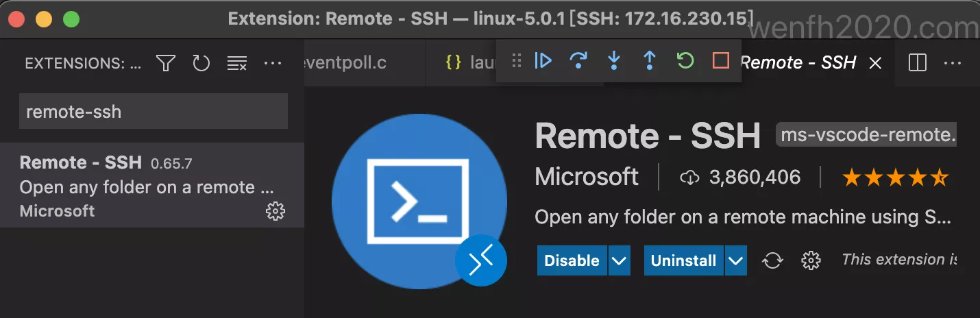Stop the debugging session
Viewport: 980px width, 318px height.
click(x=720, y=61)
